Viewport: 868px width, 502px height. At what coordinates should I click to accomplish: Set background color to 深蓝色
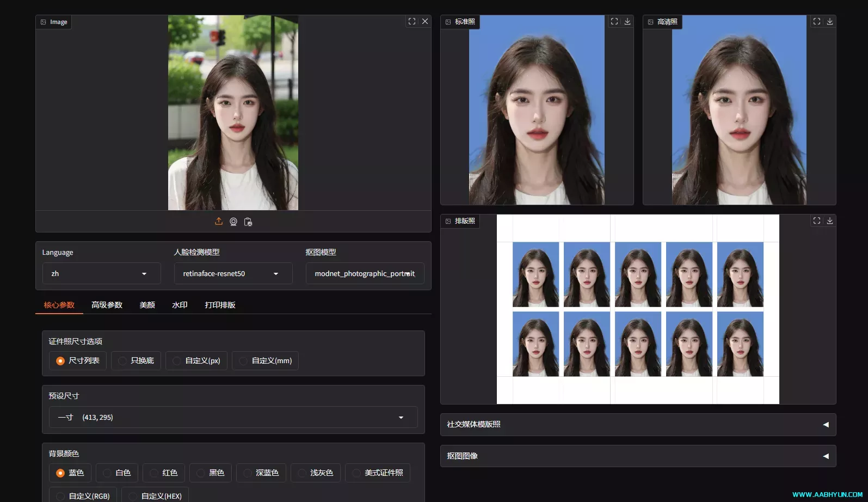click(261, 473)
